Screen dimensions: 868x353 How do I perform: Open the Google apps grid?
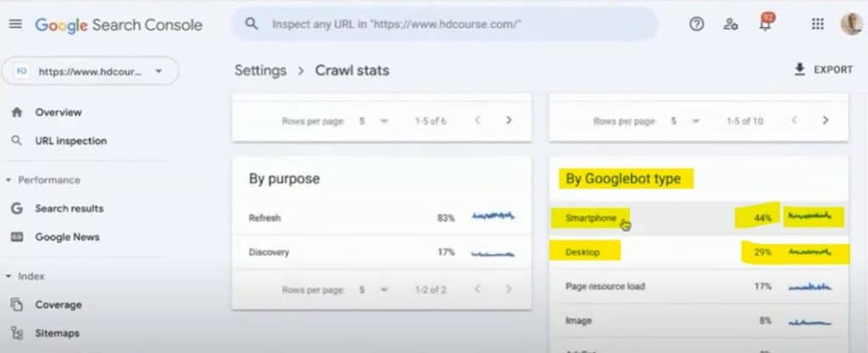[818, 25]
